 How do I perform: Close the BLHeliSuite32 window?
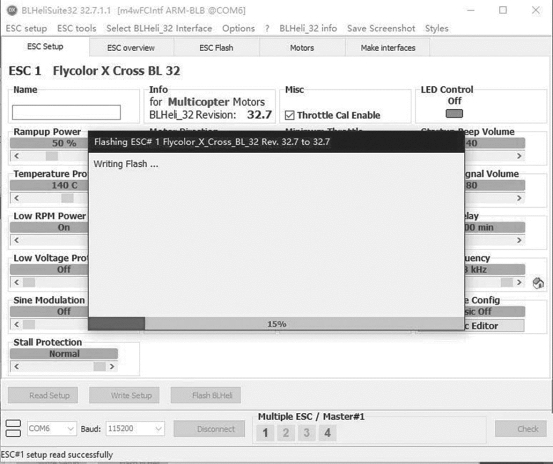(535, 10)
